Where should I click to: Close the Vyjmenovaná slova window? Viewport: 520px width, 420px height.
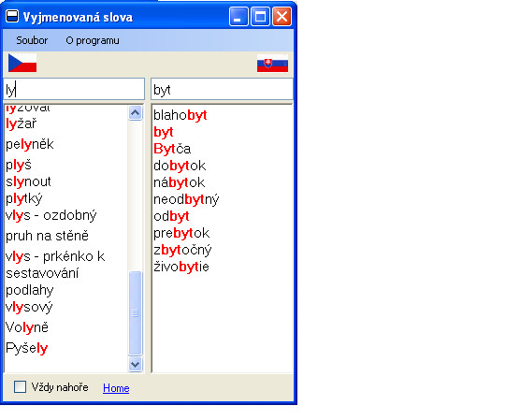pyautogui.click(x=282, y=17)
